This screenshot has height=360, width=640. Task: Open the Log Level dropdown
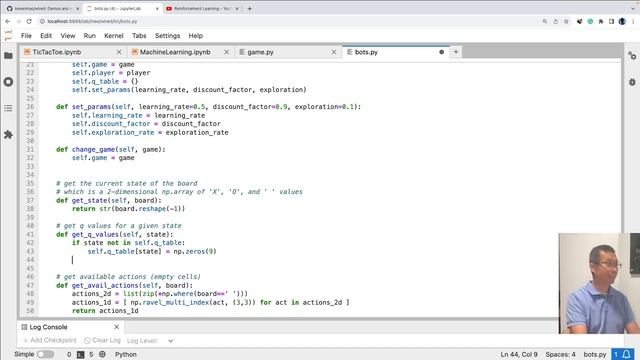pos(170,340)
